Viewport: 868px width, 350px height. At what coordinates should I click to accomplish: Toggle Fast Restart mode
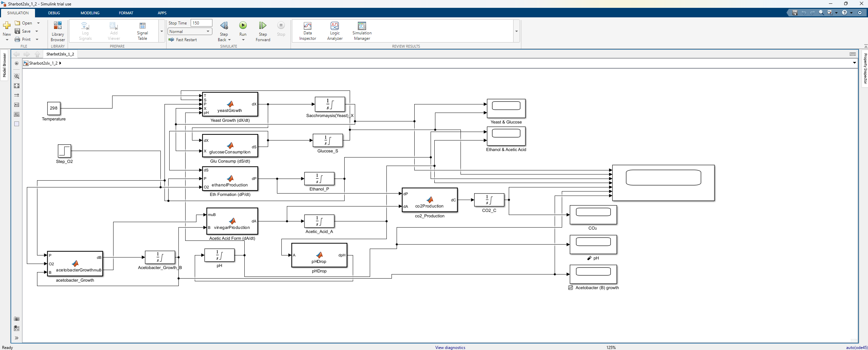[183, 40]
